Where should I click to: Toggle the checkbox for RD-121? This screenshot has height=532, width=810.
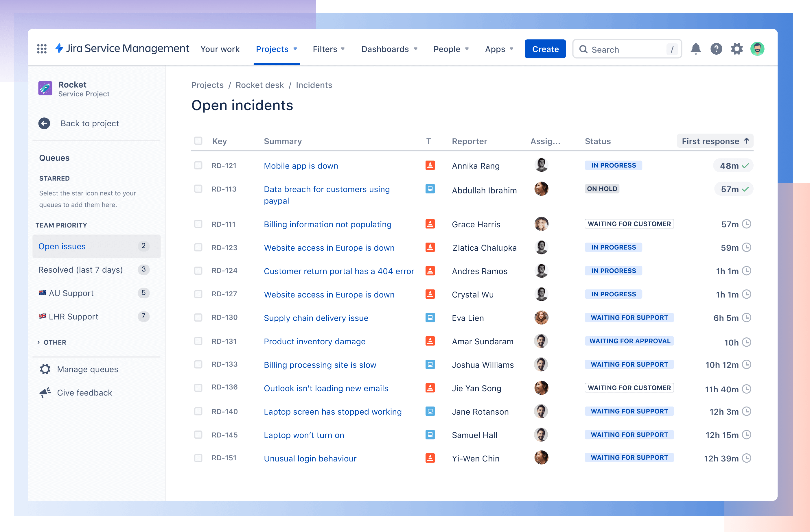pyautogui.click(x=198, y=165)
